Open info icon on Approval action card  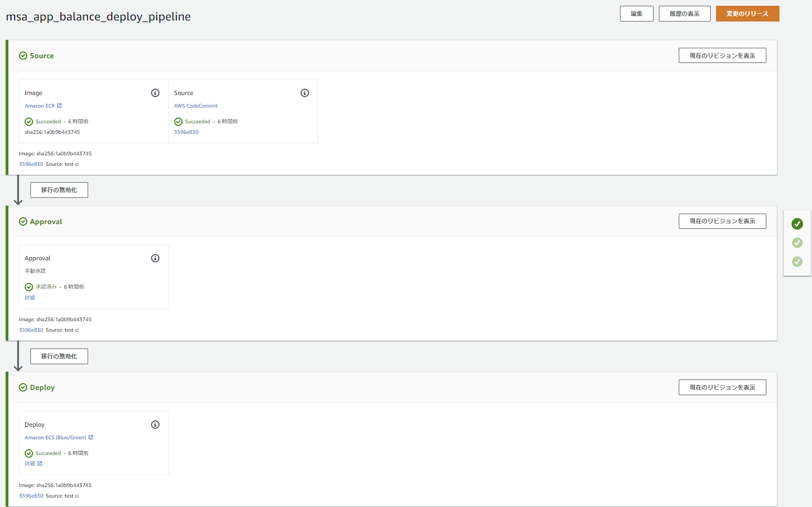[x=155, y=258]
